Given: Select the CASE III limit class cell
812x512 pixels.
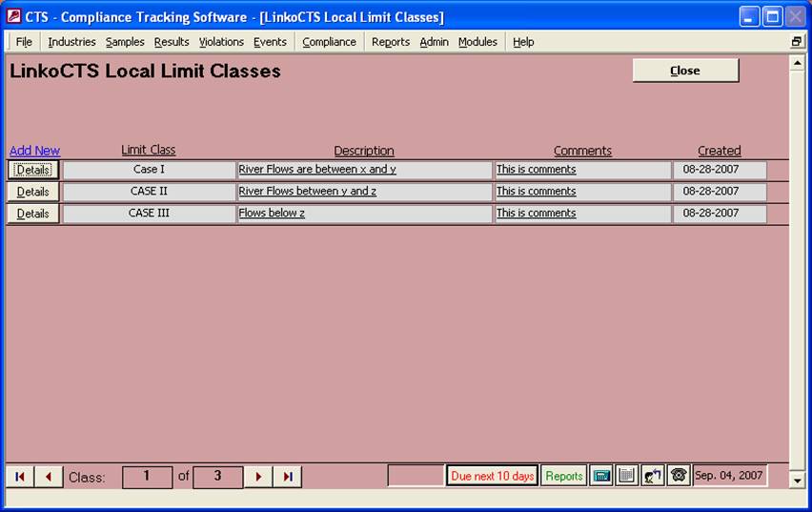Looking at the screenshot, I should 149,213.
